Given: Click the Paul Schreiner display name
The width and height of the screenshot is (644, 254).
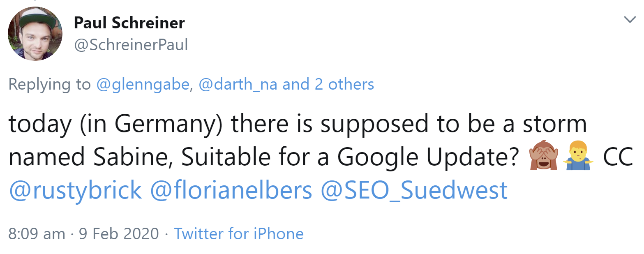Looking at the screenshot, I should pos(129,23).
